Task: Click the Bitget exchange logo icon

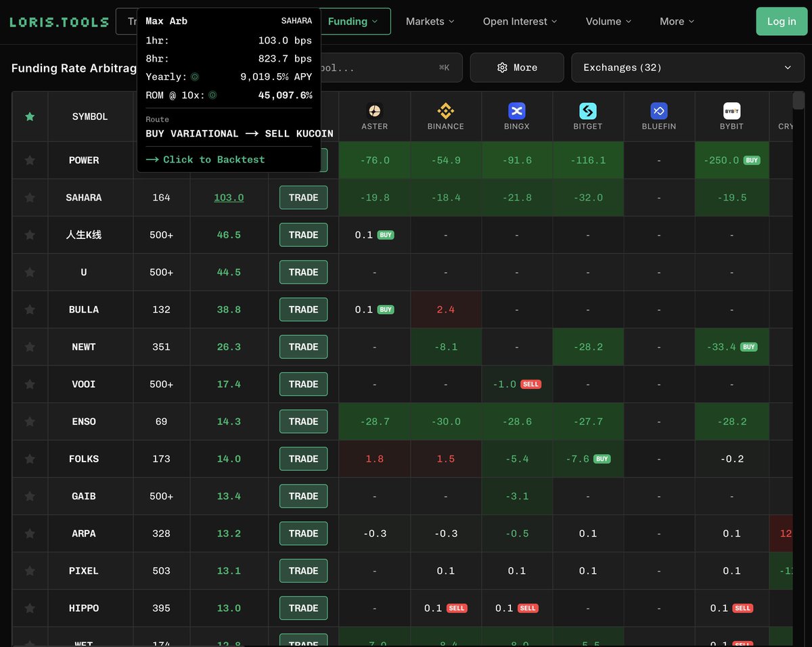Action: [588, 110]
